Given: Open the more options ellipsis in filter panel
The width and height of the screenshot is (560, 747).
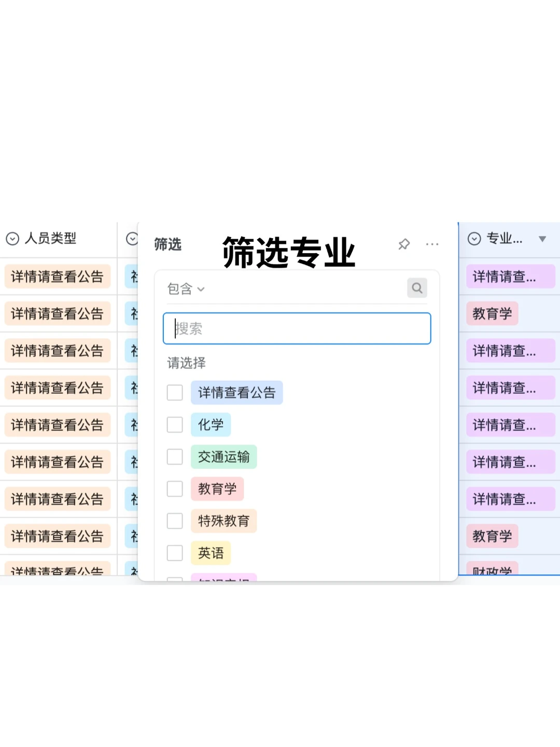Looking at the screenshot, I should pos(432,244).
